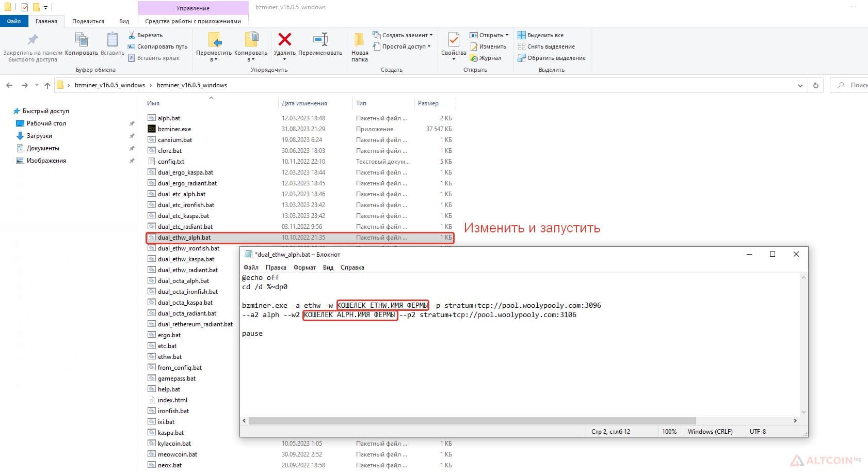Click the Поиск search field
This screenshot has height=472, width=868.
point(850,85)
